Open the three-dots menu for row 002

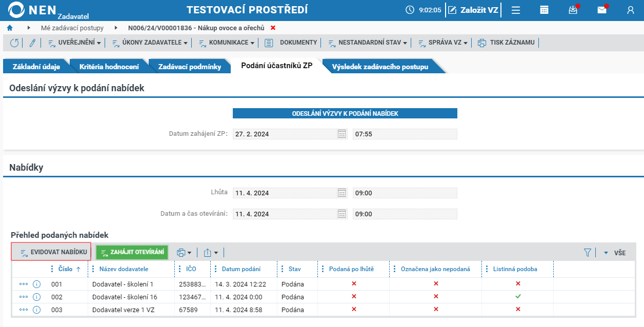point(24,297)
